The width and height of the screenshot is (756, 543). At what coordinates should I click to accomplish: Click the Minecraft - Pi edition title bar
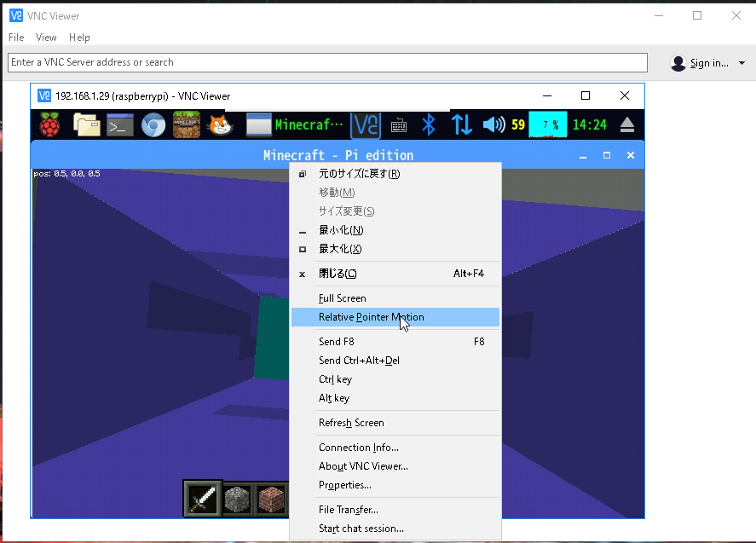pos(338,155)
